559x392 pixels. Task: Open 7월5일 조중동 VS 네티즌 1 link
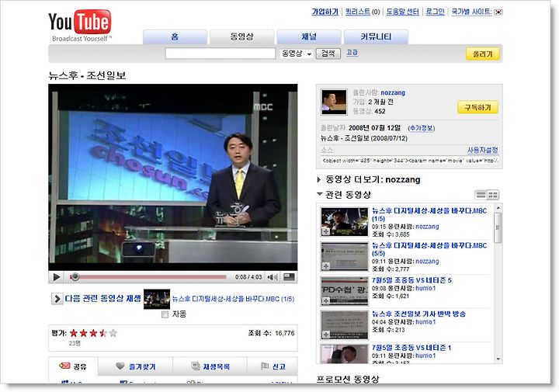tap(411, 348)
